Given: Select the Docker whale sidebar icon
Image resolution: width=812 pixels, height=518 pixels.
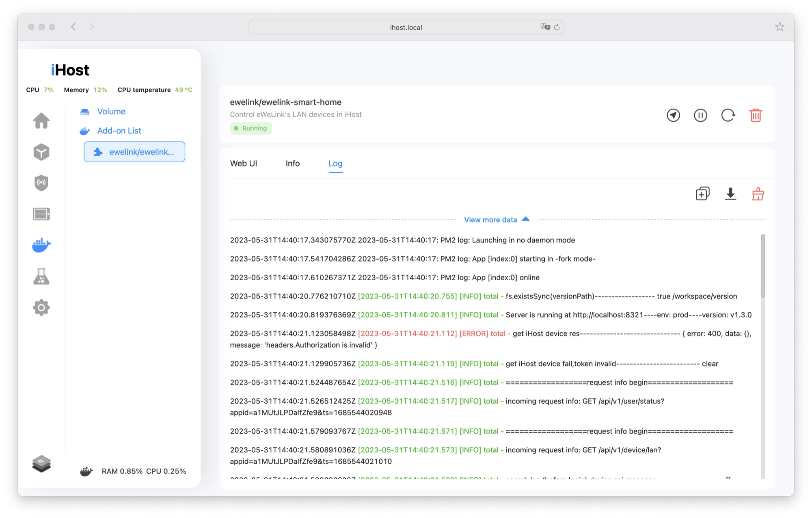Looking at the screenshot, I should pos(41,245).
